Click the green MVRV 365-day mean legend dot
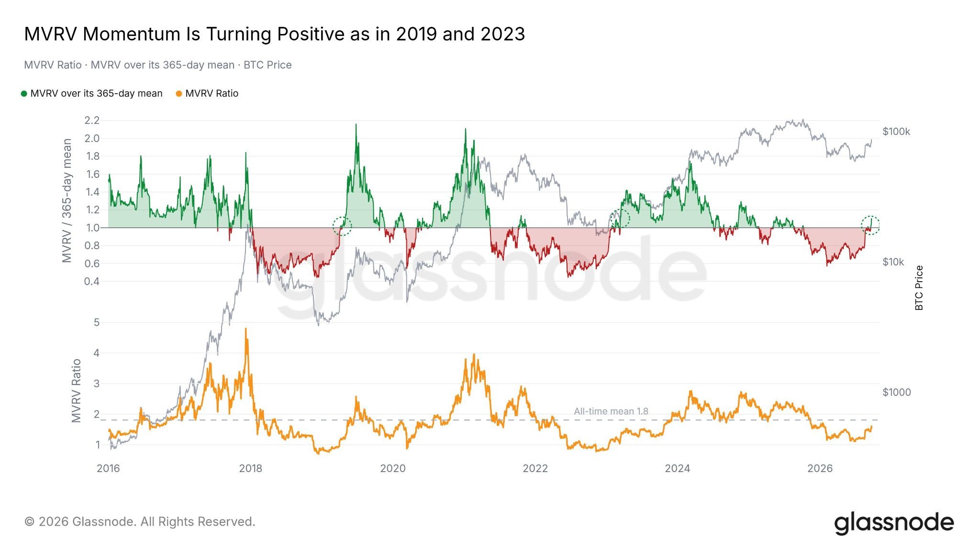This screenshot has width=980, height=551. point(24,94)
